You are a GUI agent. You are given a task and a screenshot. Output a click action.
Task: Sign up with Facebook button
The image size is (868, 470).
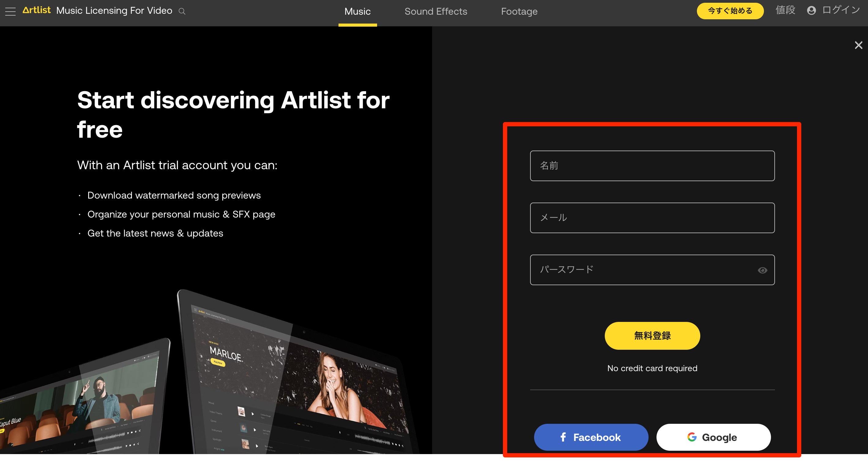tap(591, 437)
